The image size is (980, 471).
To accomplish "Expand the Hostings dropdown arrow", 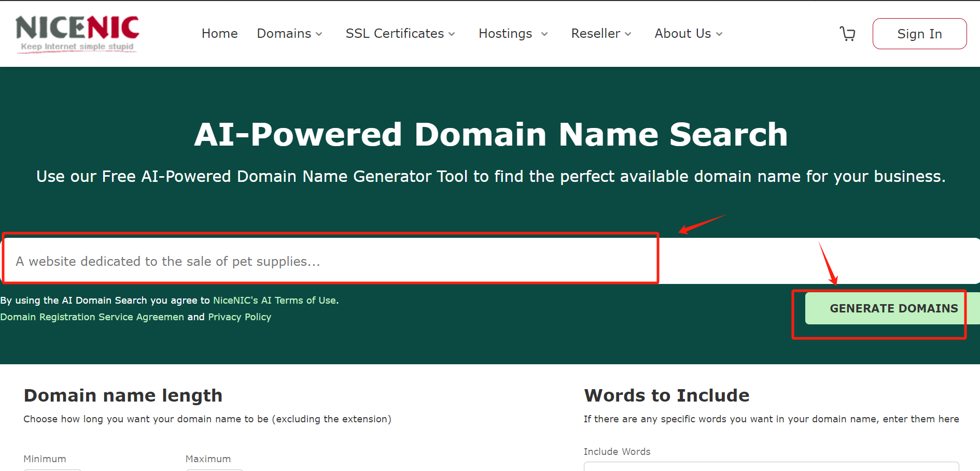I will [x=544, y=34].
